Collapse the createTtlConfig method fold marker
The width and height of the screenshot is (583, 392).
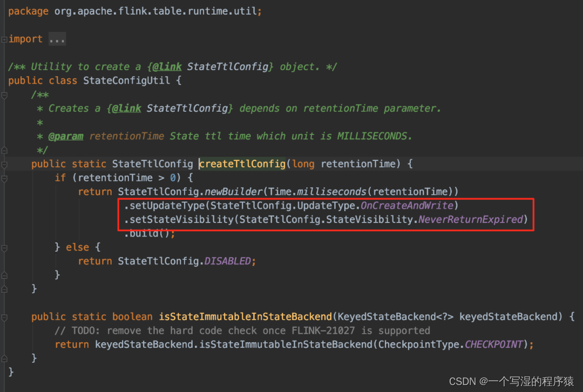(4, 164)
